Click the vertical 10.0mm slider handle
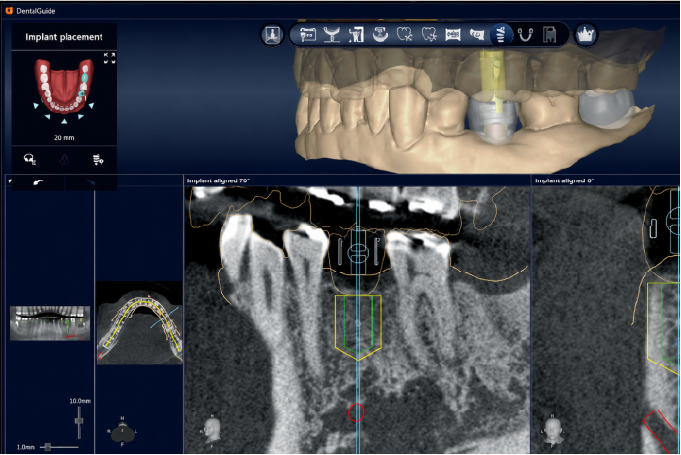This screenshot has height=455, width=681. click(79, 421)
